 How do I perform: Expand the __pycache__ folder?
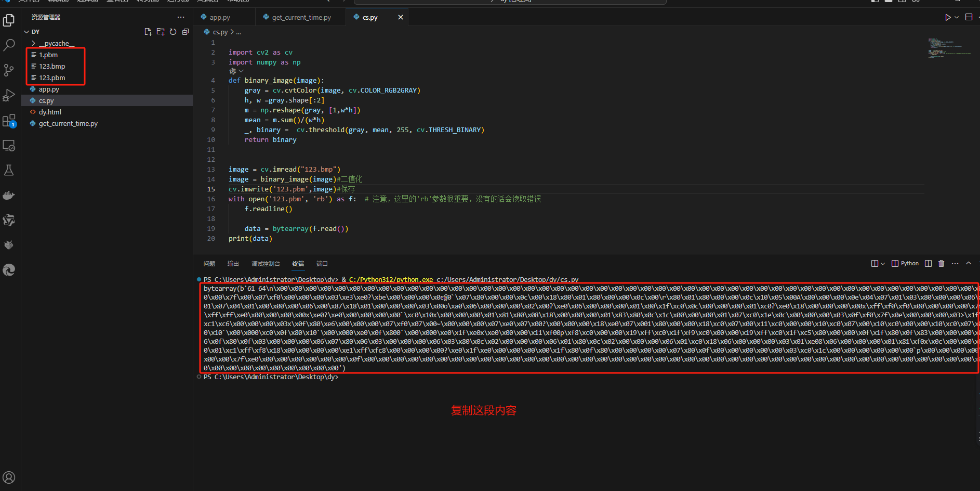[34, 44]
